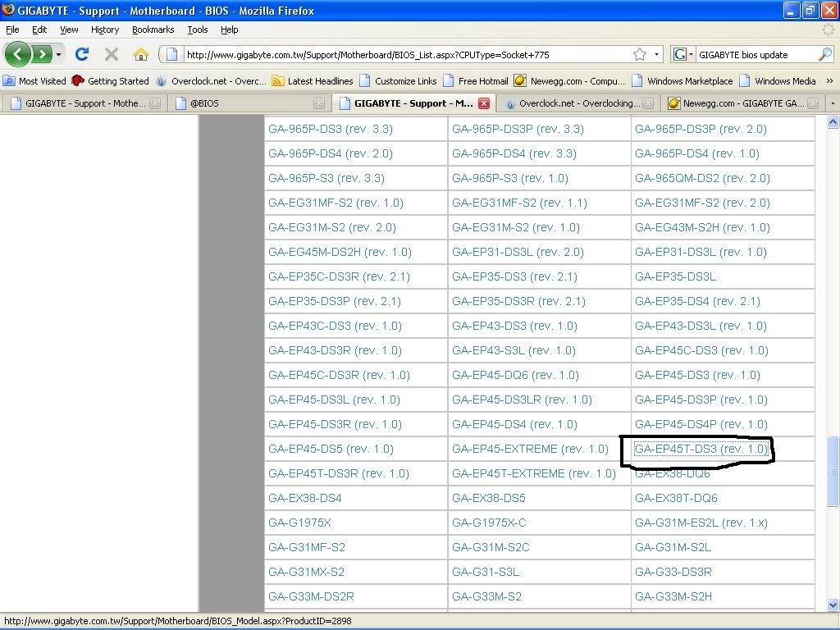Open GA-G31-S3L link
The image size is (840, 630).
pyautogui.click(x=486, y=572)
